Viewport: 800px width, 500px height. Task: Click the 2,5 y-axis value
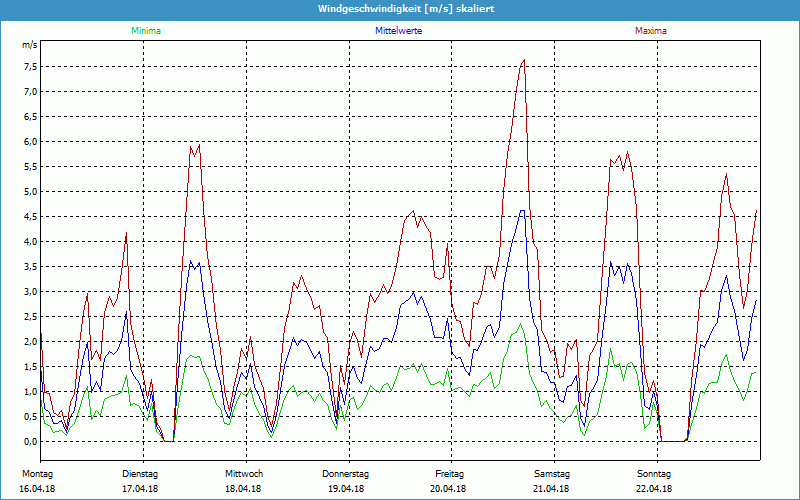(x=30, y=317)
